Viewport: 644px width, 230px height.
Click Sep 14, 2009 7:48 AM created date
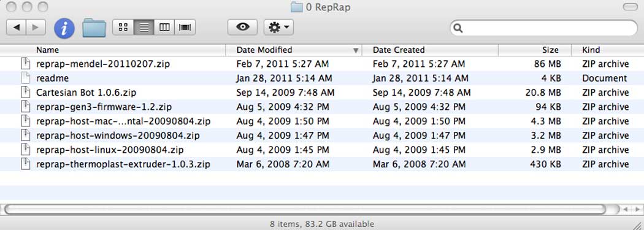(422, 93)
